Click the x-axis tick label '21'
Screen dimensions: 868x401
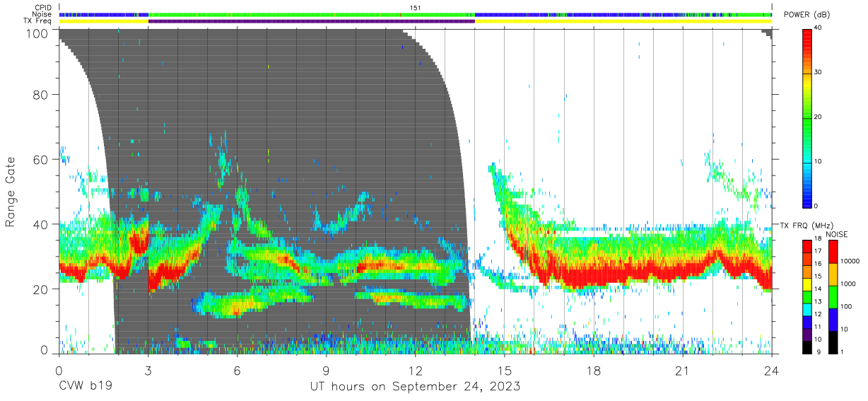point(683,371)
